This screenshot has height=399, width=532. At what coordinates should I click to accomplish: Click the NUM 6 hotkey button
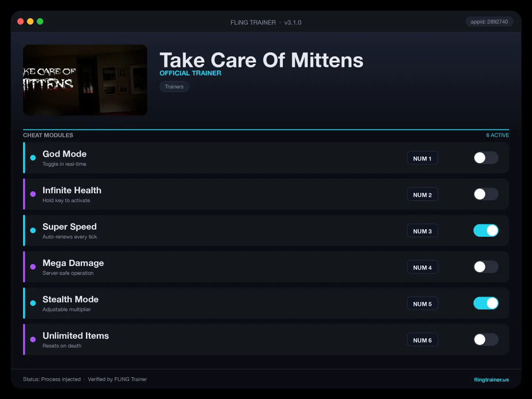pos(422,340)
